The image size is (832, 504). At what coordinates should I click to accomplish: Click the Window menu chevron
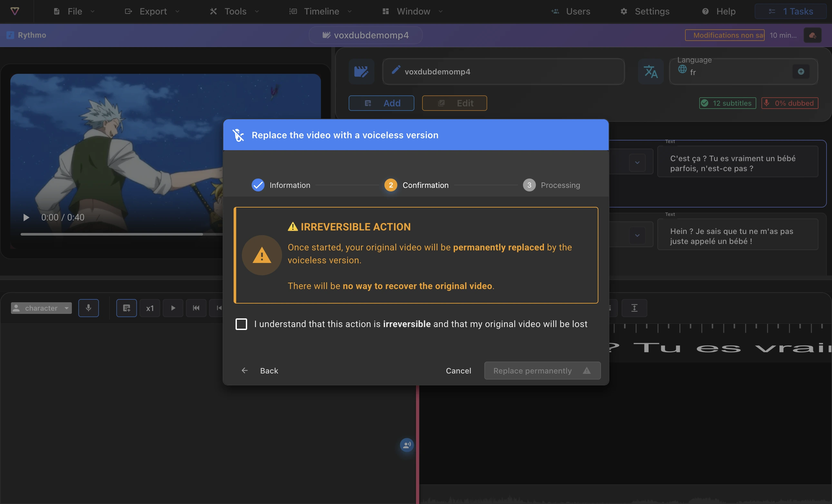coord(440,11)
